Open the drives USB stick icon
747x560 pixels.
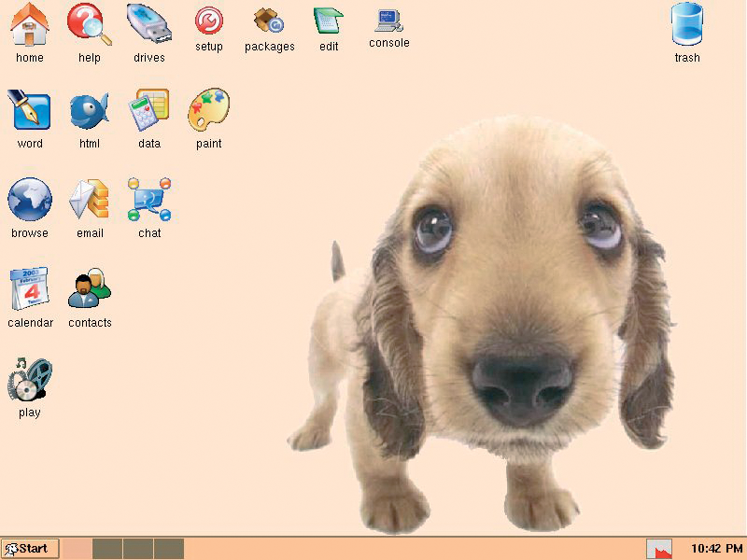[149, 24]
